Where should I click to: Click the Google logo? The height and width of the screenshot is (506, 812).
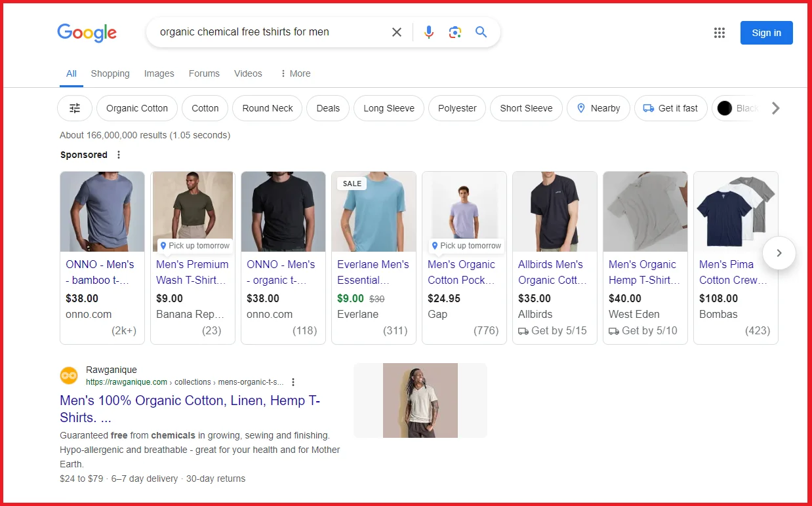87,32
